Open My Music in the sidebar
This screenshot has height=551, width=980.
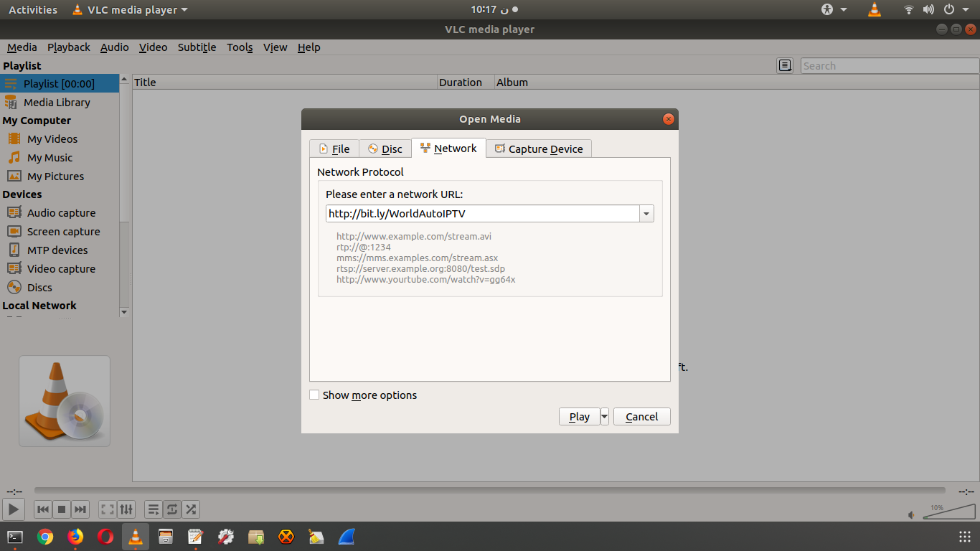pyautogui.click(x=60, y=158)
